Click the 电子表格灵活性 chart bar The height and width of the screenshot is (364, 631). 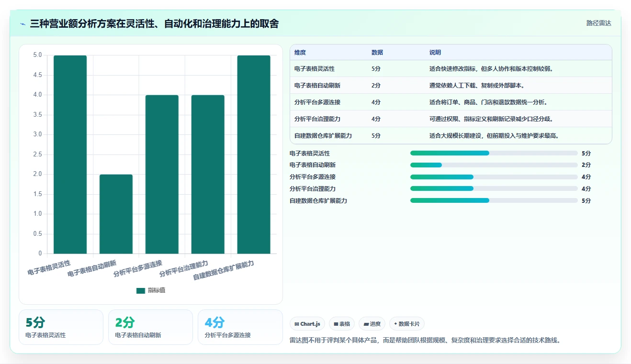pyautogui.click(x=70, y=154)
